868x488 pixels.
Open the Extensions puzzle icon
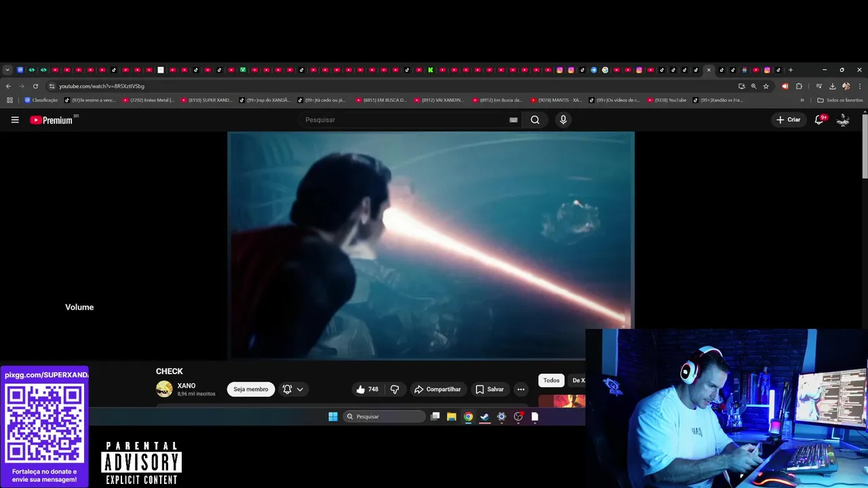point(799,87)
